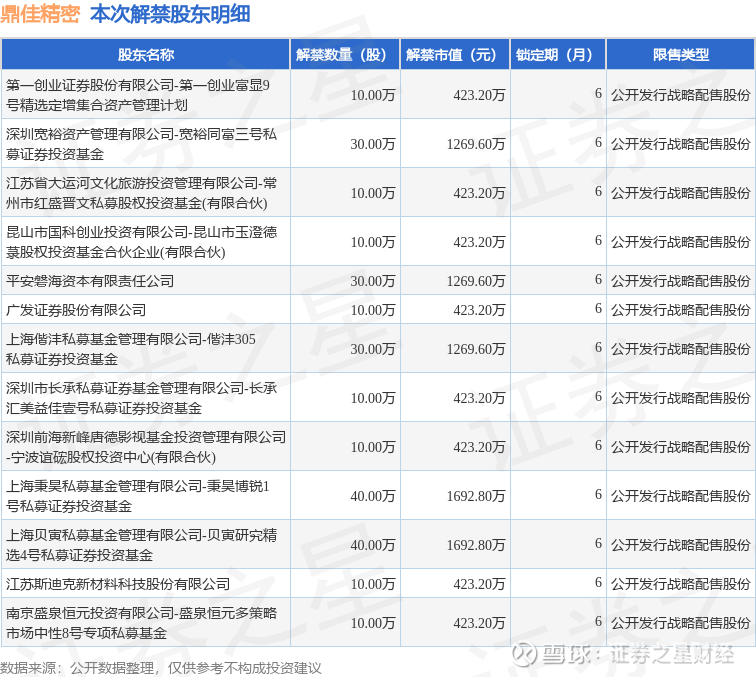Image resolution: width=756 pixels, height=677 pixels.
Task: Click 1269.60万 value for 上海偕沣 row
Action: (x=476, y=349)
